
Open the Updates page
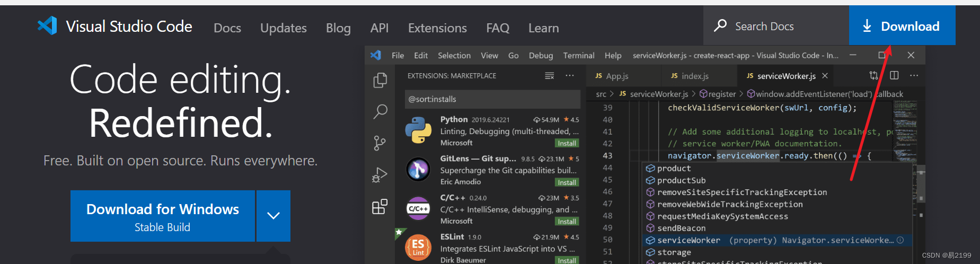284,28
